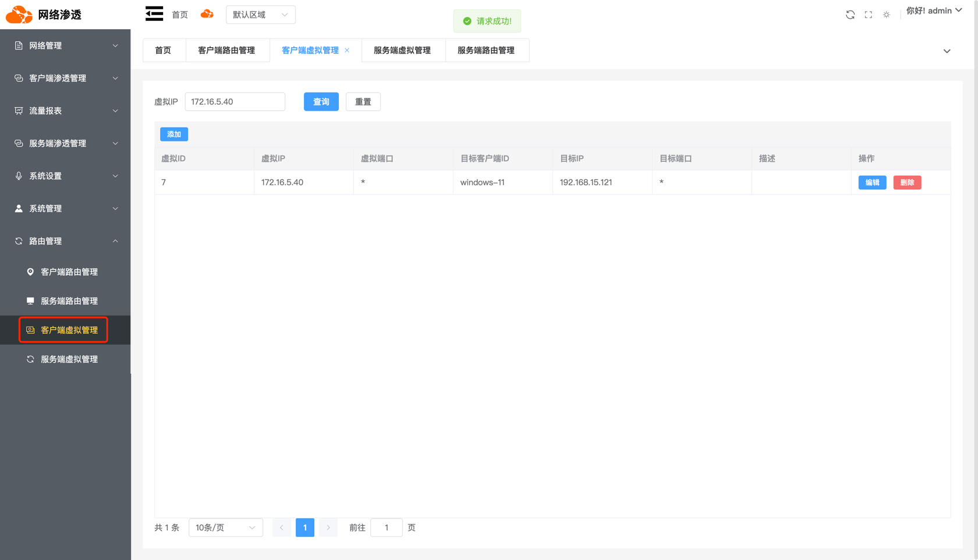Click the refresh icon in top bar
This screenshot has width=978, height=560.
point(850,15)
